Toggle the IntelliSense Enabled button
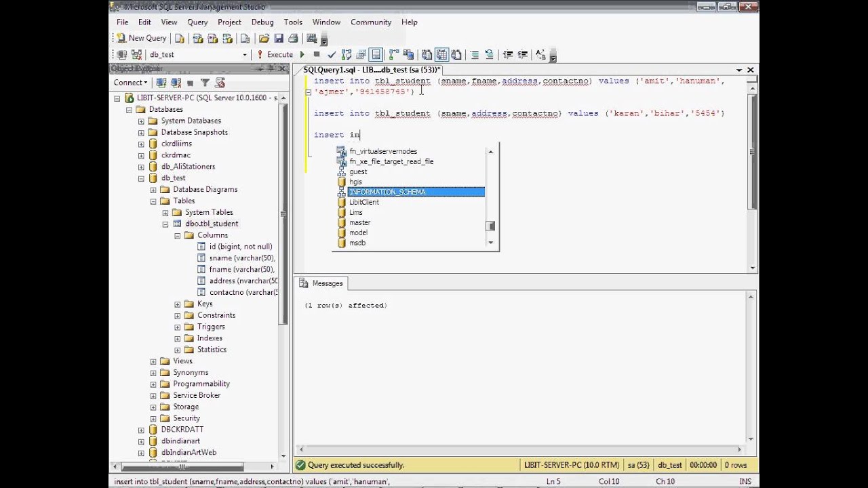The image size is (868, 488). (x=376, y=54)
